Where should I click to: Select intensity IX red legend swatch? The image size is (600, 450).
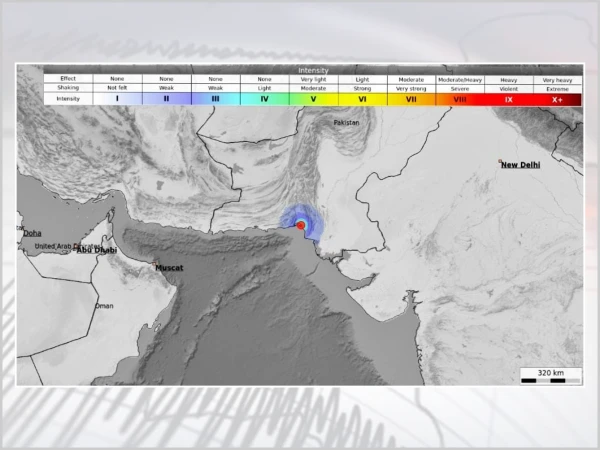pyautogui.click(x=509, y=99)
